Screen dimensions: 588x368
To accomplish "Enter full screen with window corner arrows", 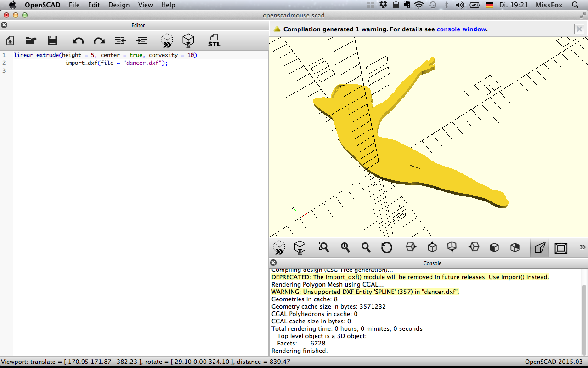I will (582, 15).
